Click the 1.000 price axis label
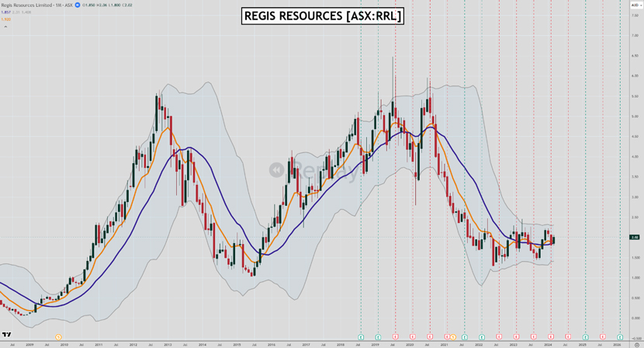The width and height of the screenshot is (644, 348). pyautogui.click(x=635, y=277)
